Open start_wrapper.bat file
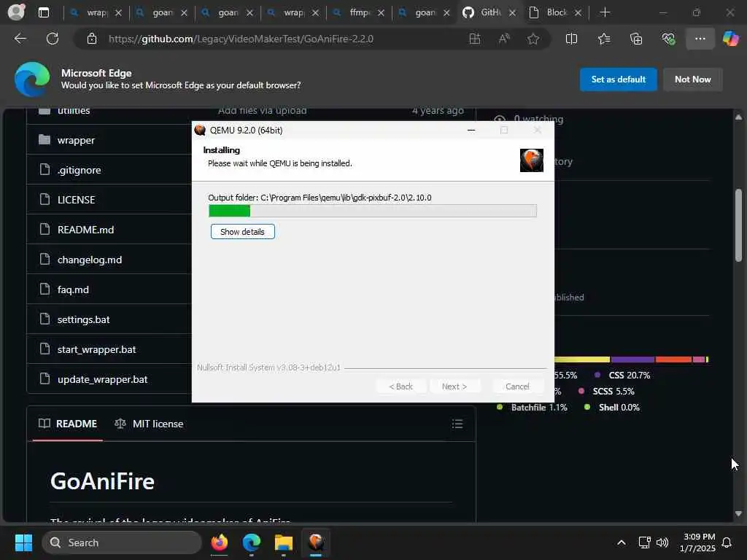This screenshot has height=560, width=747. click(97, 349)
